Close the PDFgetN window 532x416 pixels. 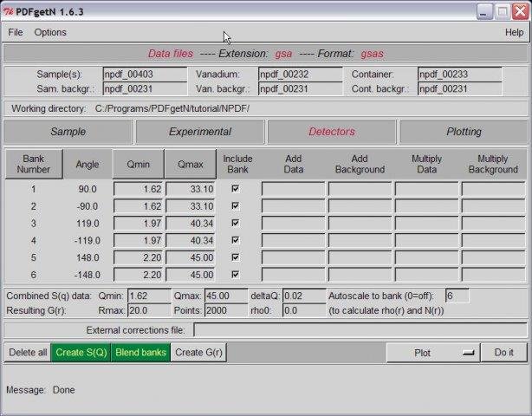[x=520, y=11]
